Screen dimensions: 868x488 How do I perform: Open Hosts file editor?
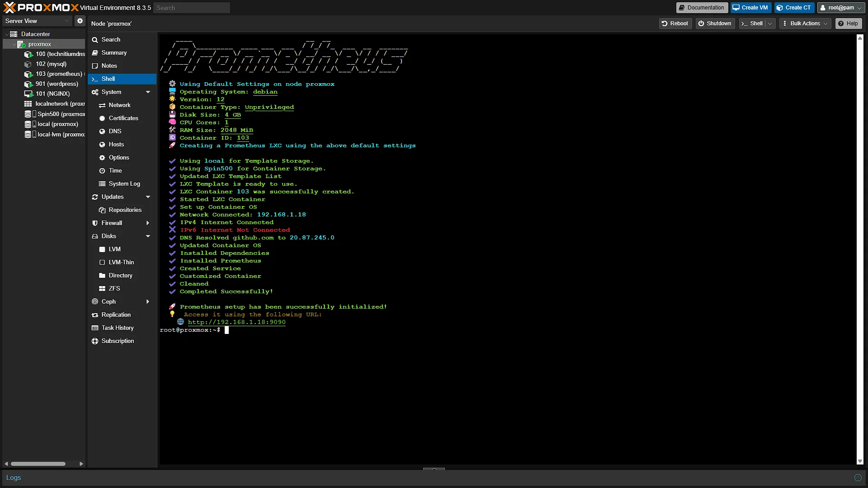click(122, 145)
